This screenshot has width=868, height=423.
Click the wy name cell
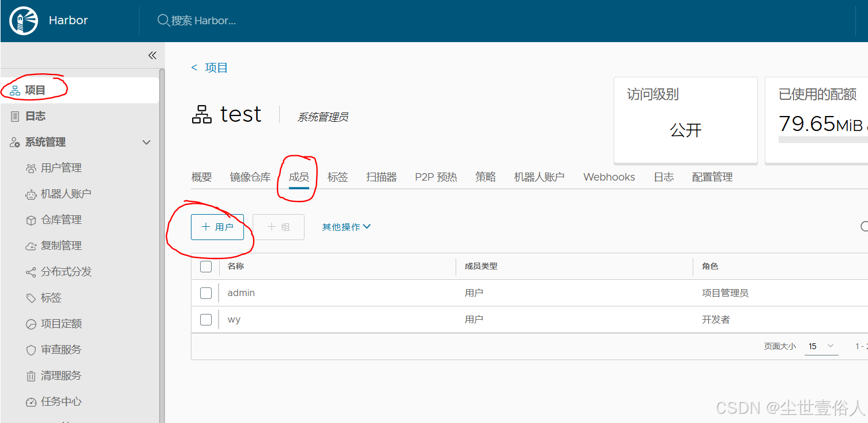coord(234,320)
